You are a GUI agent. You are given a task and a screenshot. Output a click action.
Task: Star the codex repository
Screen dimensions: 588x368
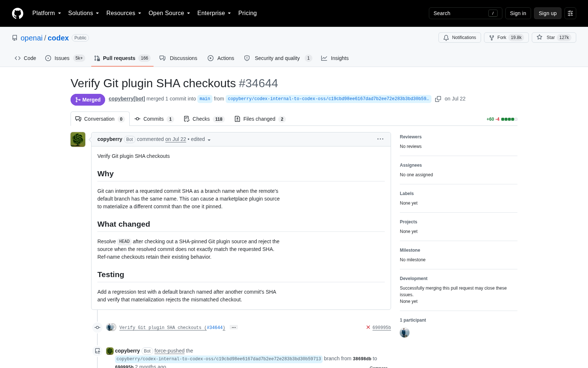coord(554,38)
